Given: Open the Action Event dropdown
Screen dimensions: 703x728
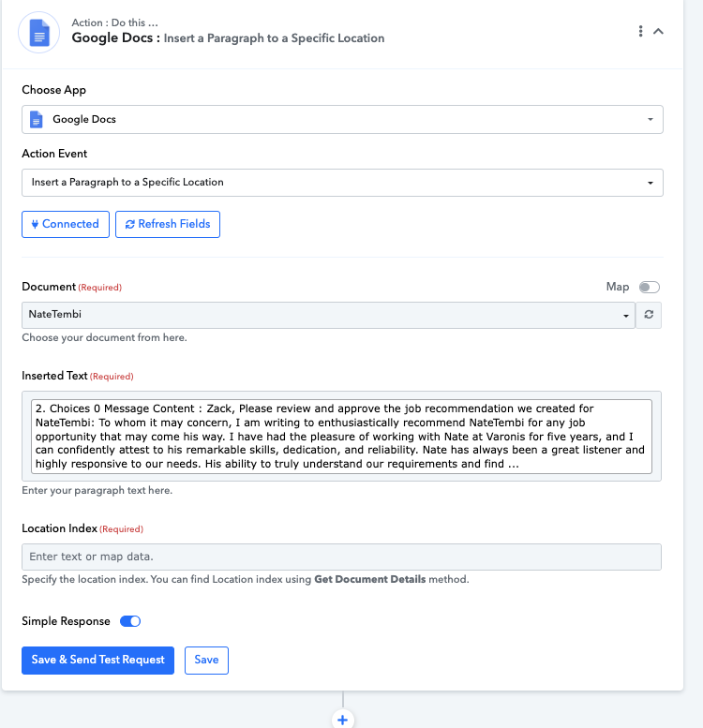Looking at the screenshot, I should [342, 183].
